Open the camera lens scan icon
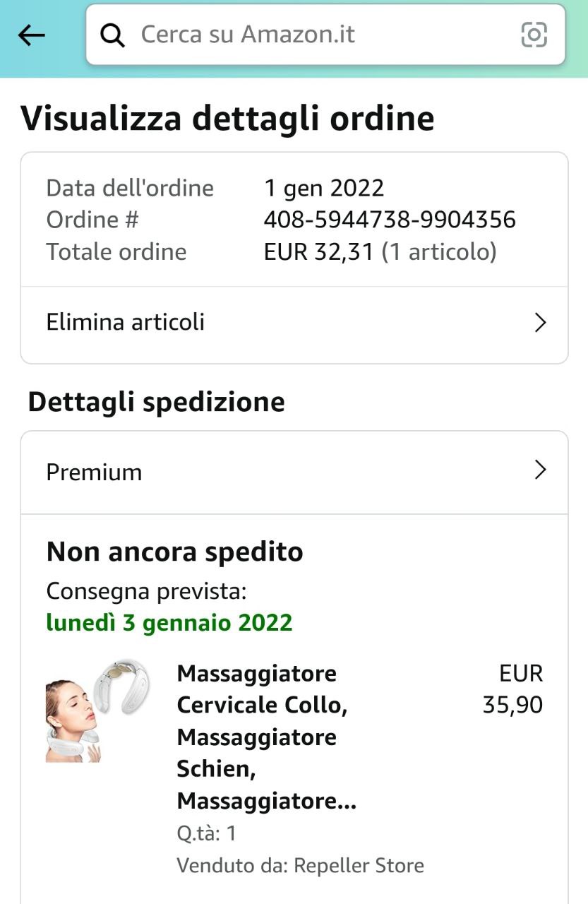Image resolution: width=588 pixels, height=904 pixels. 534,35
